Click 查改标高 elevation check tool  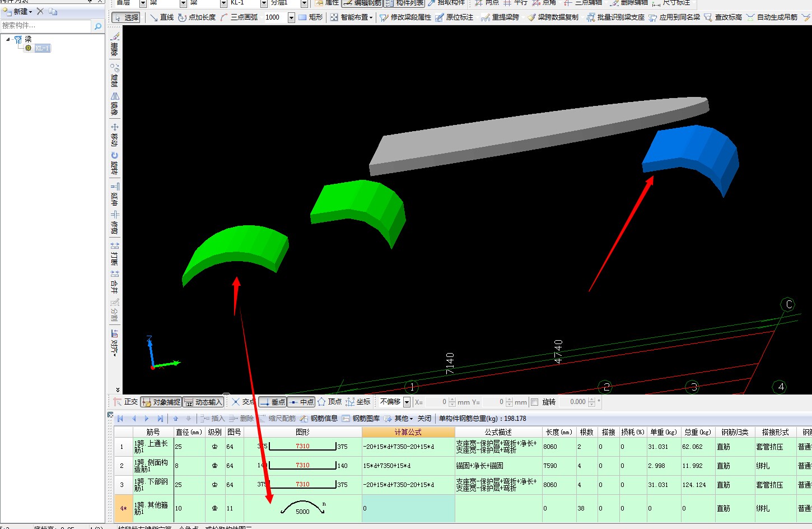tap(723, 17)
